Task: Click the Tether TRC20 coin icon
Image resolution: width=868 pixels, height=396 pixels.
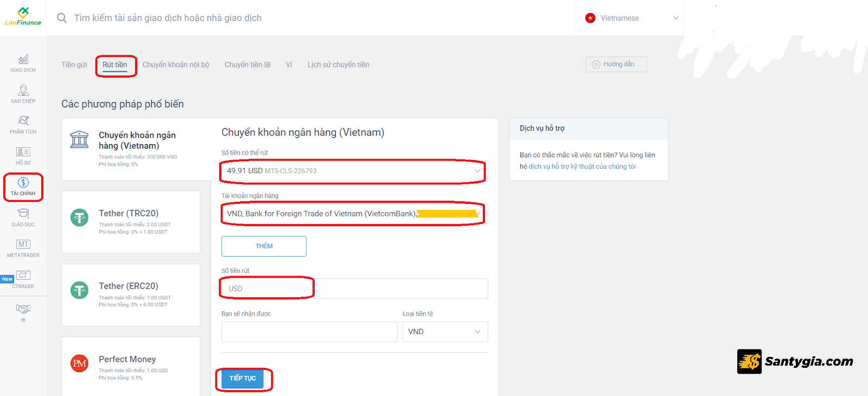Action: (x=80, y=218)
